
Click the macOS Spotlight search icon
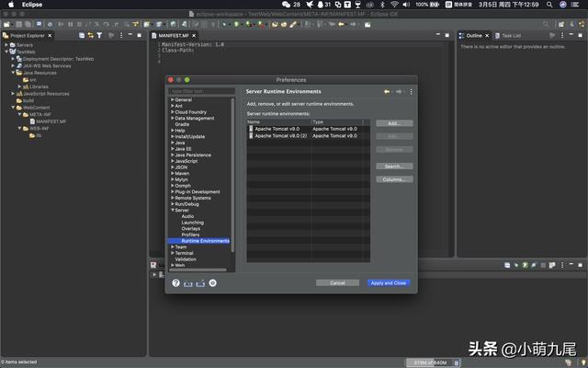point(549,5)
